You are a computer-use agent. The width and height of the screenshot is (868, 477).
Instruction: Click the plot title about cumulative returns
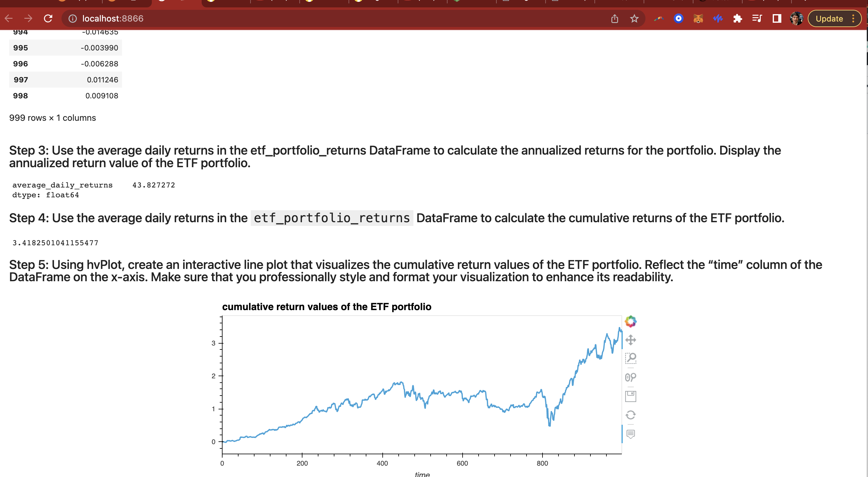[326, 306]
